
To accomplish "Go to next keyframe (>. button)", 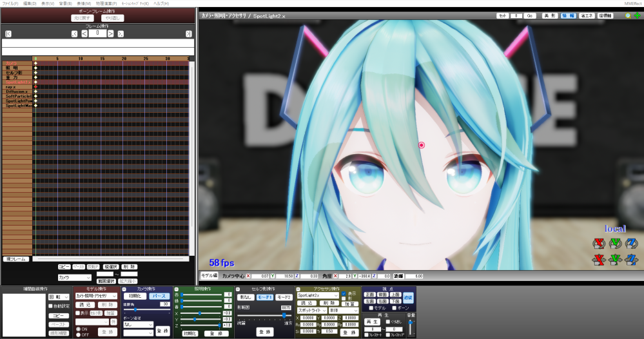I will 121,34.
